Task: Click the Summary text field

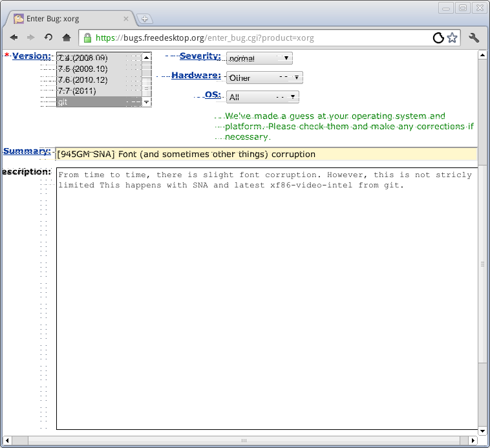Action: [265, 155]
